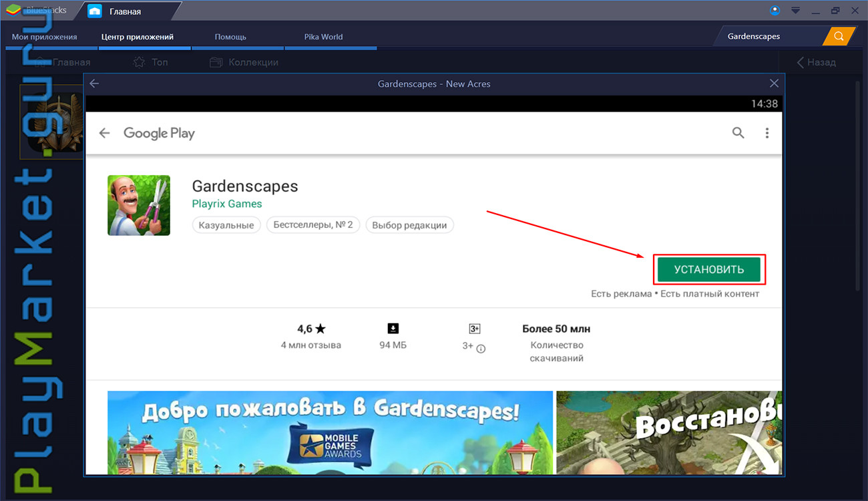868x501 pixels.
Task: Switch to the Pika World tab
Action: click(x=323, y=37)
